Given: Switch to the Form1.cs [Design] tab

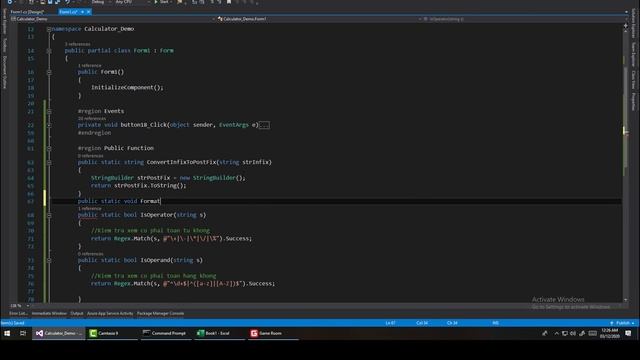Looking at the screenshot, I should pos(27,12).
